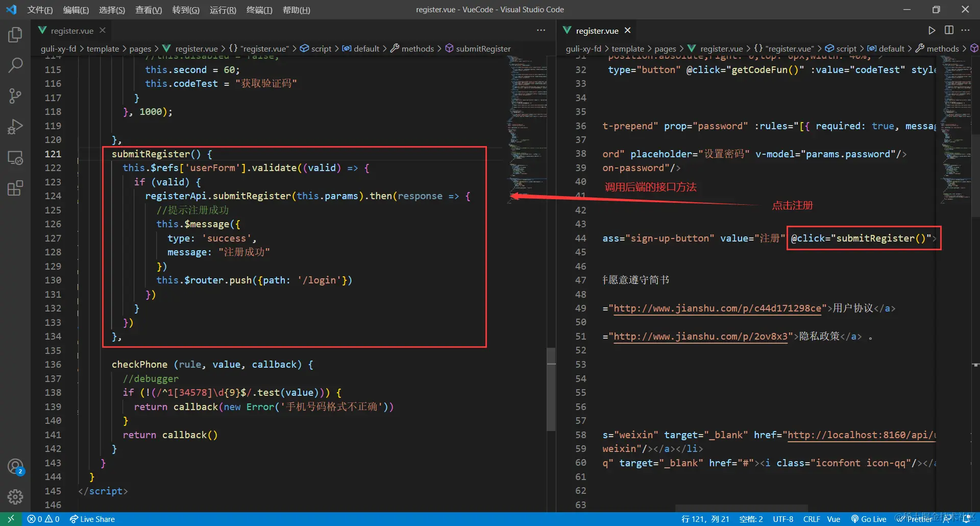Click the @click="submitRegister()" attribute text

pos(861,238)
